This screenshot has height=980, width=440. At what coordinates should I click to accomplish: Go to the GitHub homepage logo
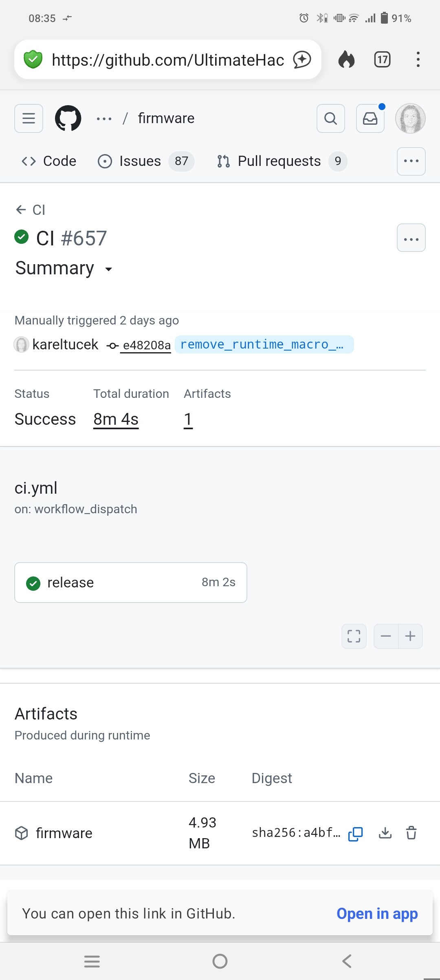point(68,119)
